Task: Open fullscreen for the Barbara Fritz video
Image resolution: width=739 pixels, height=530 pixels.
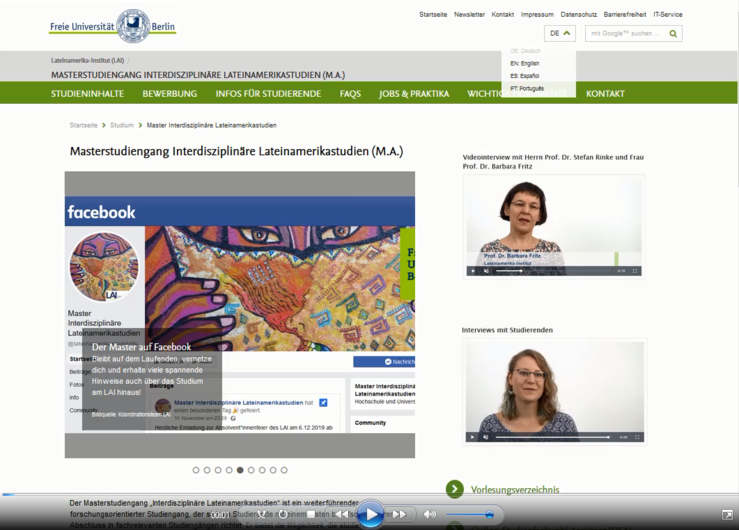Action: tap(635, 271)
